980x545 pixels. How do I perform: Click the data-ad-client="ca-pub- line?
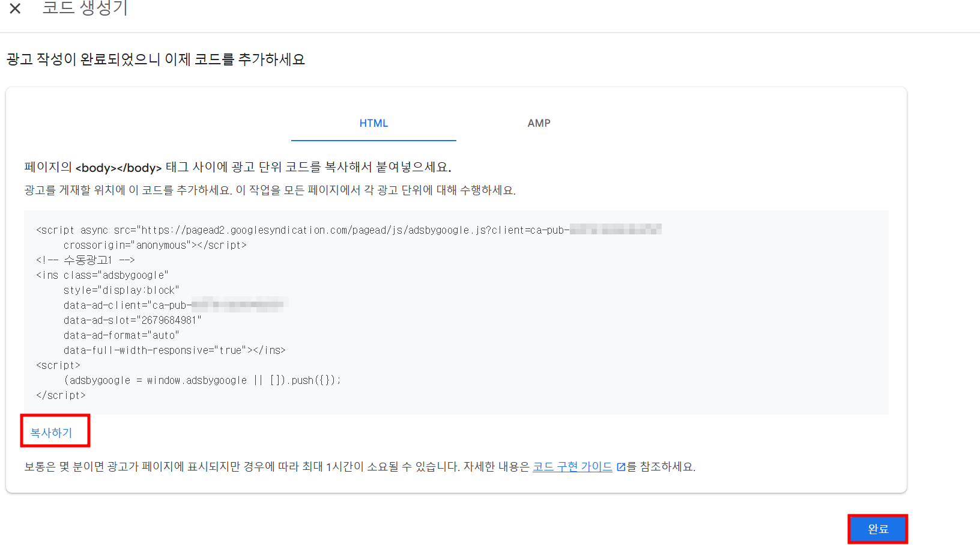click(x=175, y=305)
